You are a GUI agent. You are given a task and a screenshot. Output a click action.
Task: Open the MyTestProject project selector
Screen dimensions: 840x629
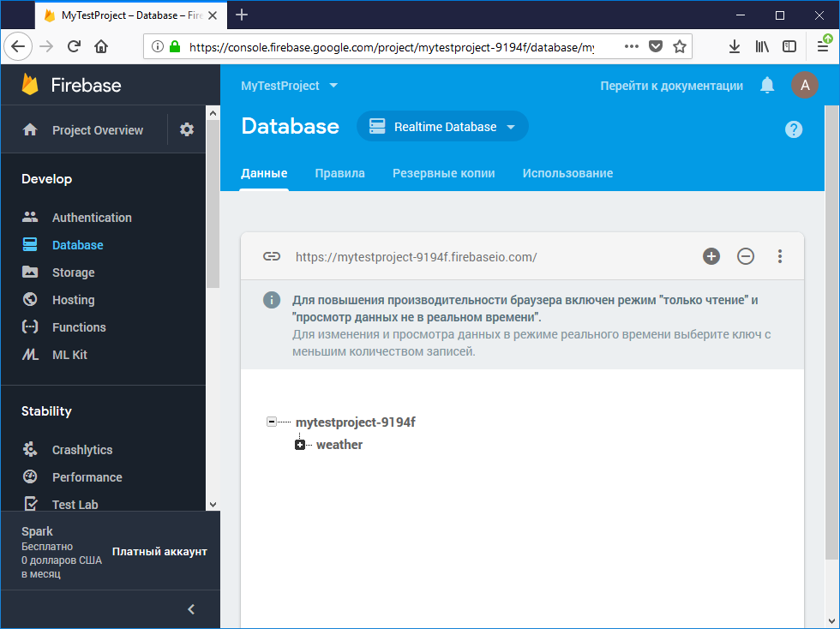[x=289, y=86]
